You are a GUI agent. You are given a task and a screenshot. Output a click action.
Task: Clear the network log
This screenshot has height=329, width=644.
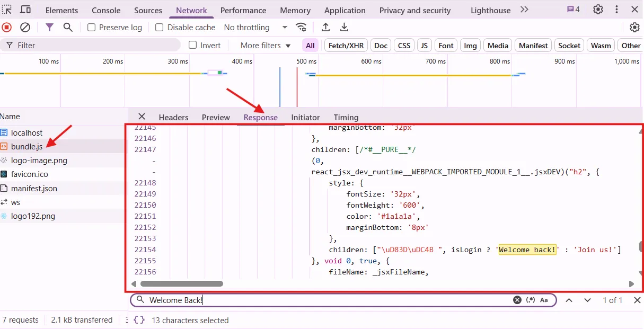point(25,28)
